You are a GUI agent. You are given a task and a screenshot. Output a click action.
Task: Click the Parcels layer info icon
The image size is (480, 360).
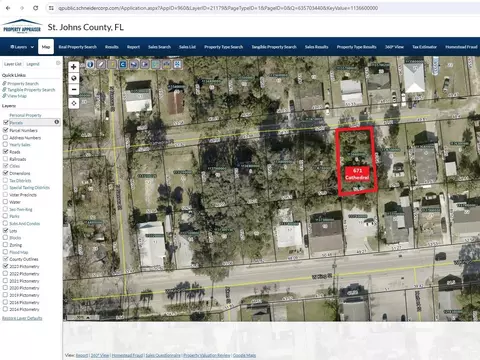[x=57, y=122]
